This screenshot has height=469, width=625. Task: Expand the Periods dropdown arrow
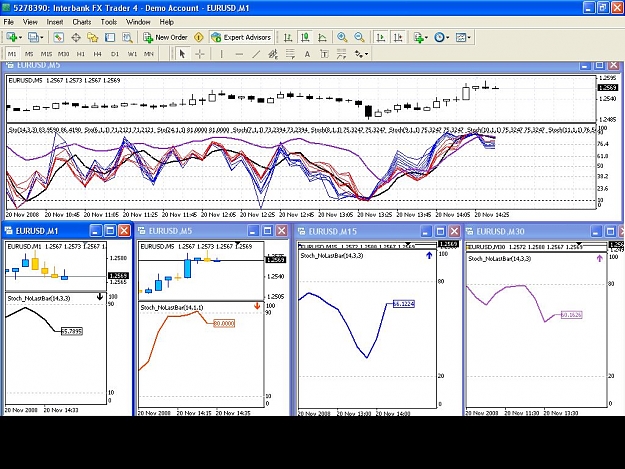pos(448,37)
